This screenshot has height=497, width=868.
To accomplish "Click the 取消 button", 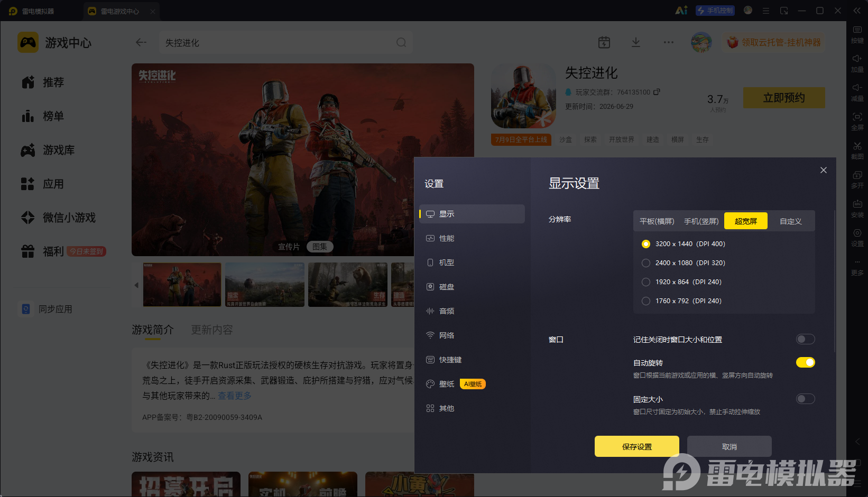I will coord(730,446).
